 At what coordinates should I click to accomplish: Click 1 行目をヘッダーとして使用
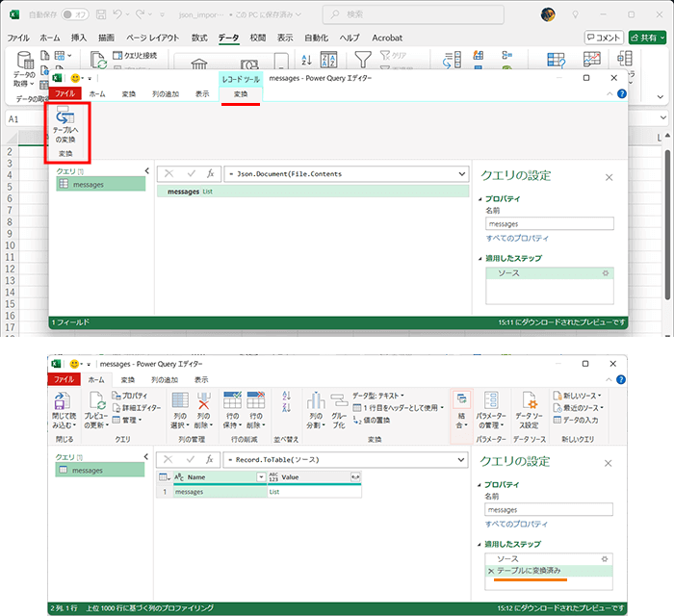pos(398,408)
